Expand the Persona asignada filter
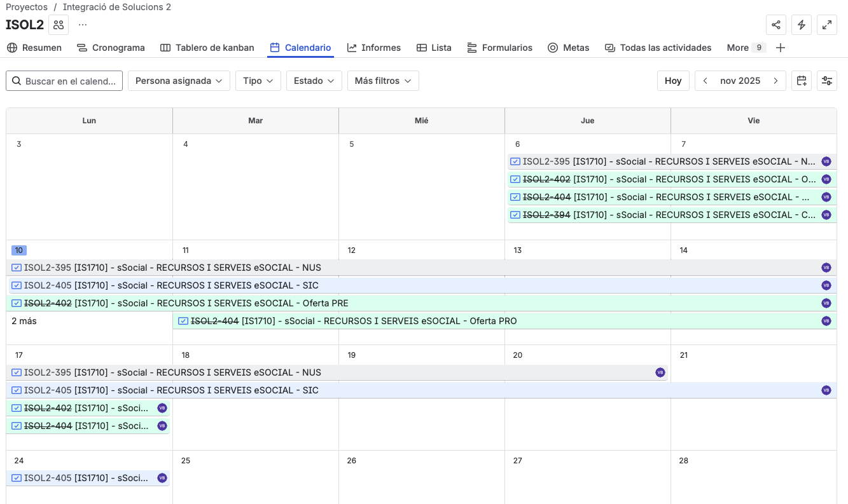Image resolution: width=848 pixels, height=504 pixels. pyautogui.click(x=179, y=81)
